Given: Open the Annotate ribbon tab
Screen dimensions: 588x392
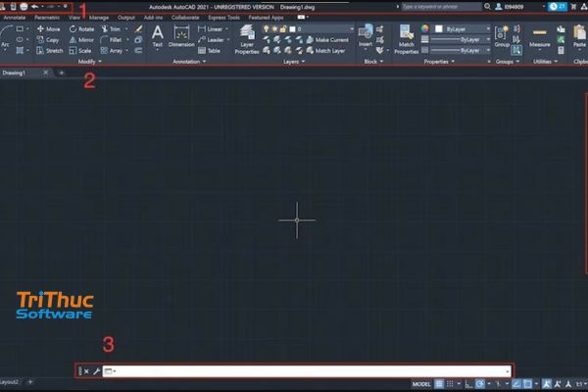Looking at the screenshot, I should [15, 18].
